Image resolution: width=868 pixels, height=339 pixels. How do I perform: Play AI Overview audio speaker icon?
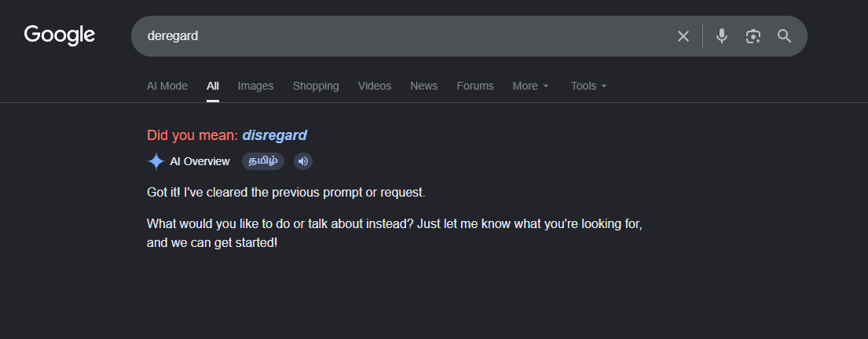coord(302,161)
